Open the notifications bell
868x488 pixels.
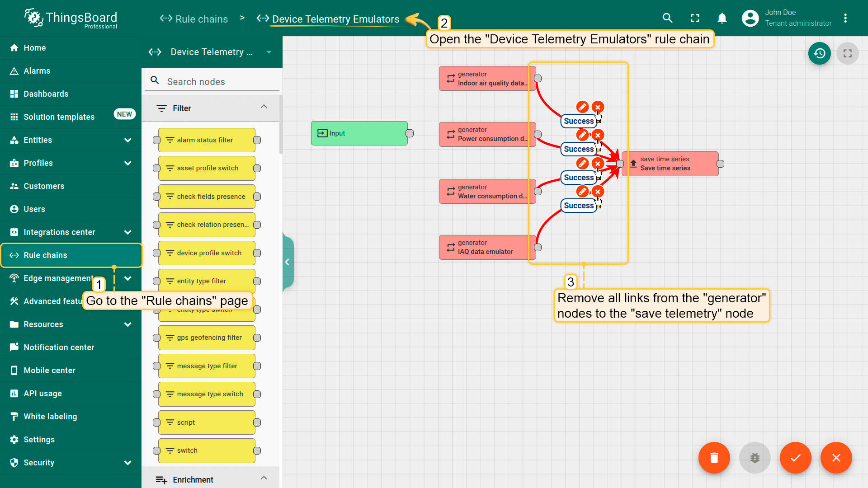722,18
